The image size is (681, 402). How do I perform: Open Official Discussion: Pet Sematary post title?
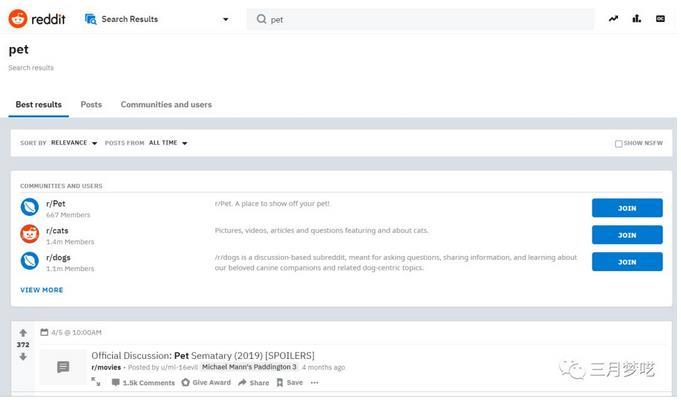203,356
